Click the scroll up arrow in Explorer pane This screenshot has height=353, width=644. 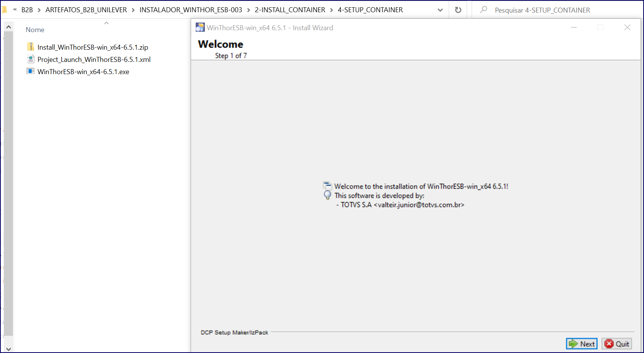pyautogui.click(x=8, y=27)
